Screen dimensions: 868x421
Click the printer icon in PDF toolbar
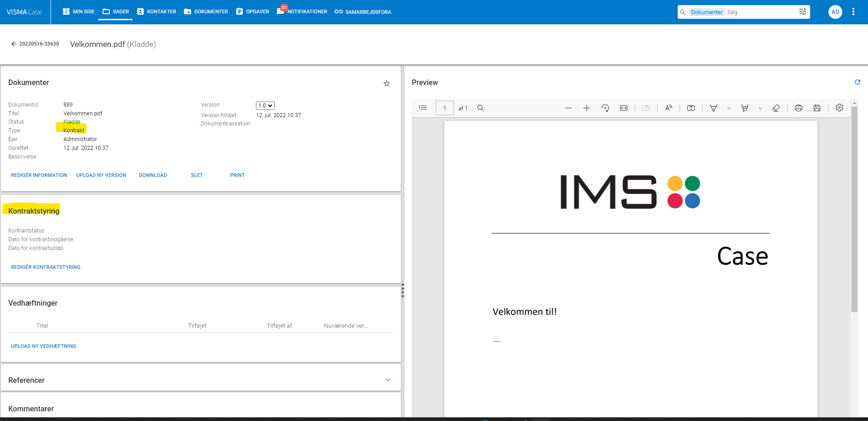pyautogui.click(x=799, y=108)
